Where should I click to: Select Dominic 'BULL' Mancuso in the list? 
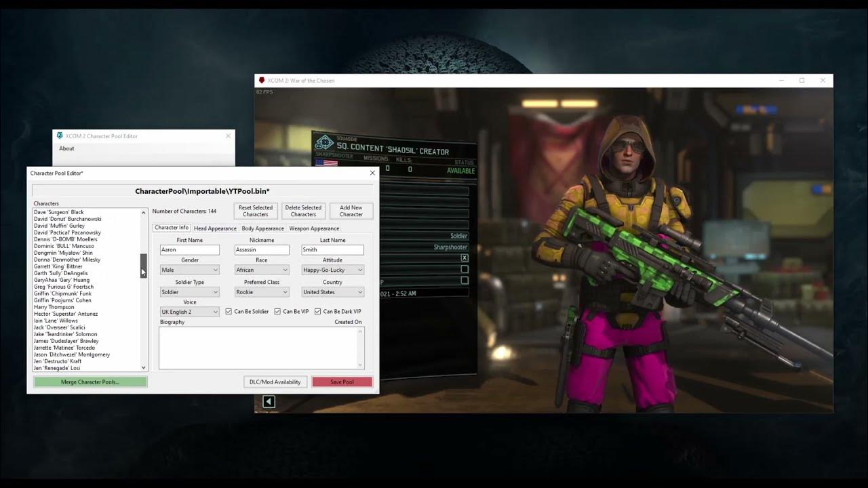(x=64, y=246)
